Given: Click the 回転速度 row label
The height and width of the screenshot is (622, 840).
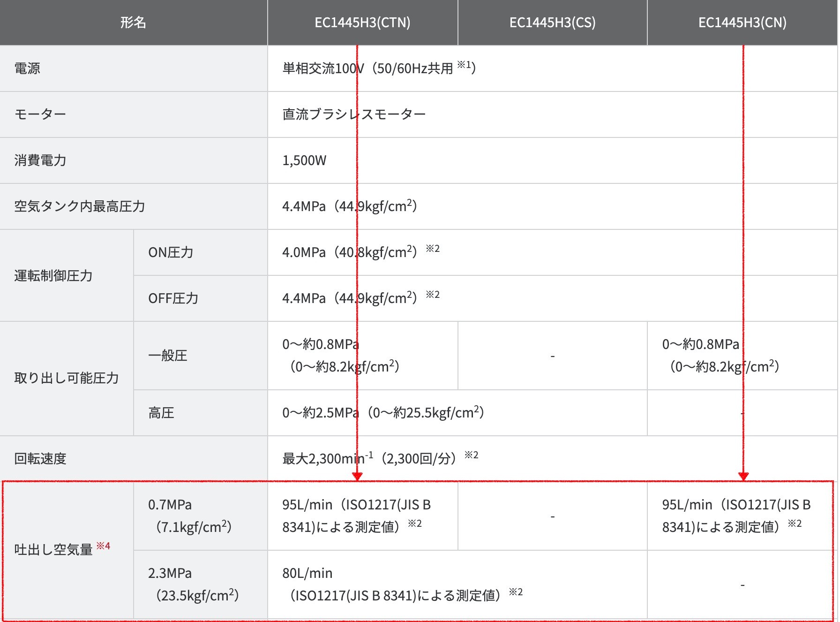Looking at the screenshot, I should click(x=40, y=459).
